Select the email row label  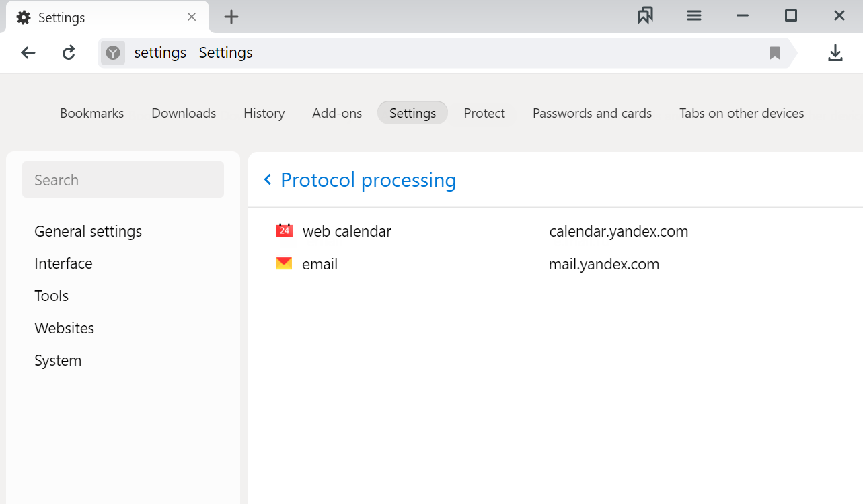[320, 264]
